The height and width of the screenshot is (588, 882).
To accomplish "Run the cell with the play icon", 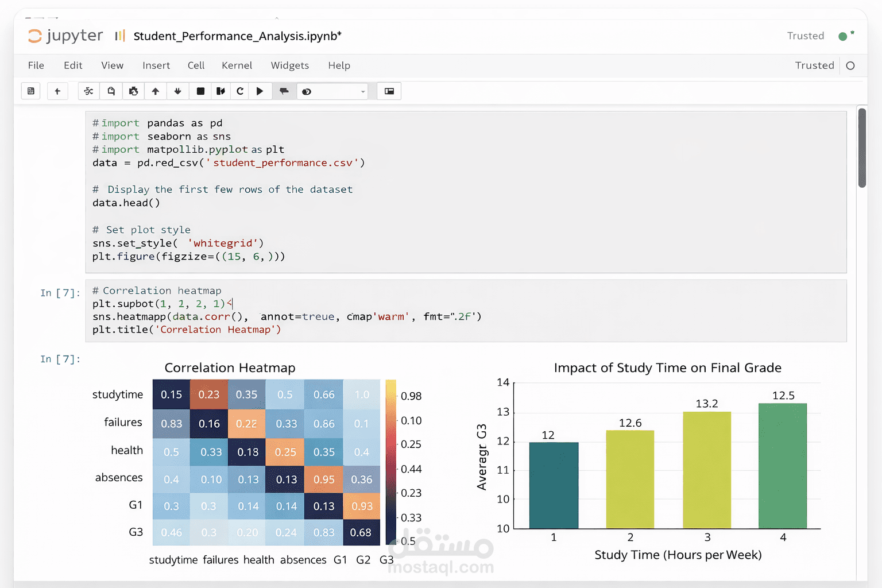I will click(260, 91).
